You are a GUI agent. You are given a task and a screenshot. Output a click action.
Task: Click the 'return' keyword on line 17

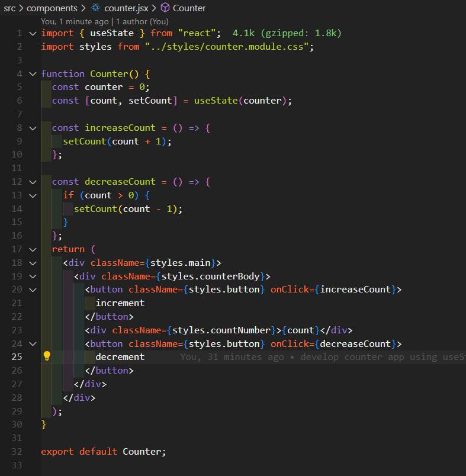click(x=68, y=249)
